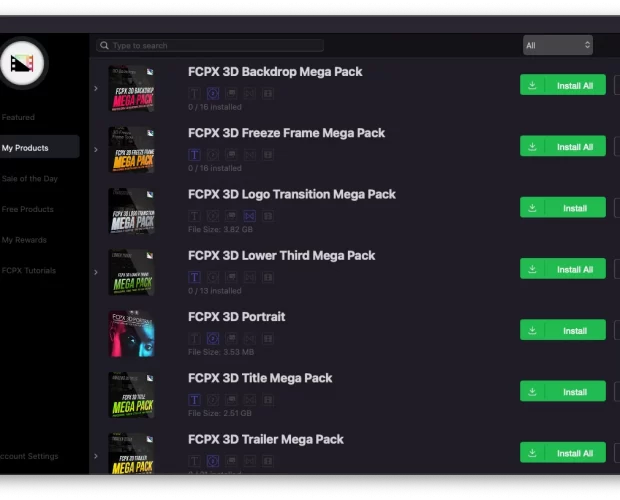This screenshot has height=500, width=620.
Task: Open FCPX Tutorials in the sidebar
Action: [28, 271]
